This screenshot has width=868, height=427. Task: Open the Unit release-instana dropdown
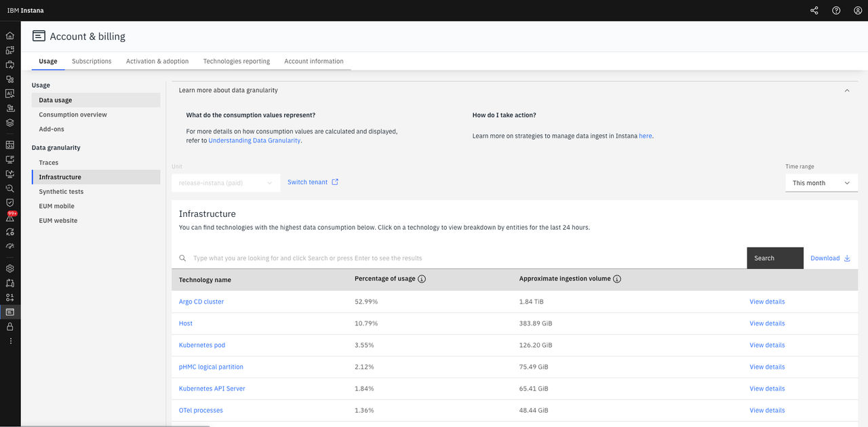tap(226, 183)
